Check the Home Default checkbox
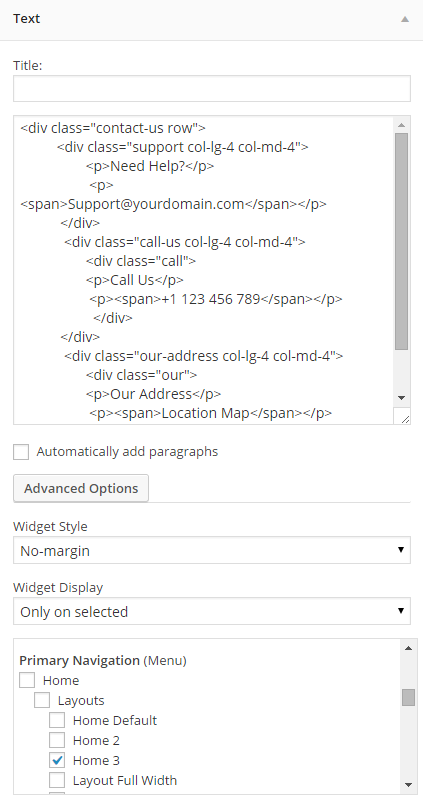Screen dimensions: 423x798 pos(57,720)
